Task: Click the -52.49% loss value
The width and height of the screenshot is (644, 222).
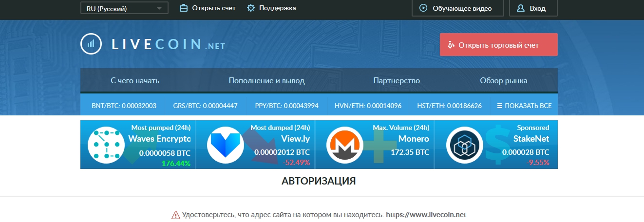Action: coord(295,163)
